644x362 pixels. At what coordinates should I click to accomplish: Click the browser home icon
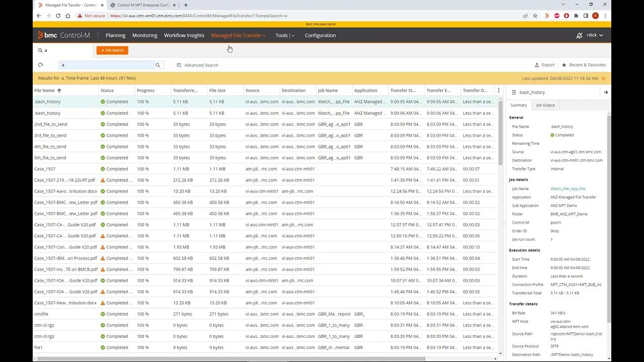[x=69, y=16]
